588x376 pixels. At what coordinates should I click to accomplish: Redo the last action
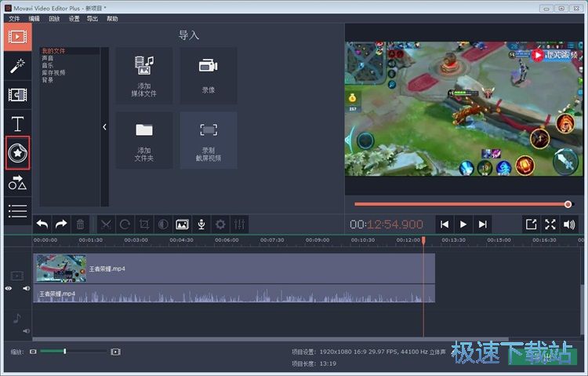tap(61, 225)
